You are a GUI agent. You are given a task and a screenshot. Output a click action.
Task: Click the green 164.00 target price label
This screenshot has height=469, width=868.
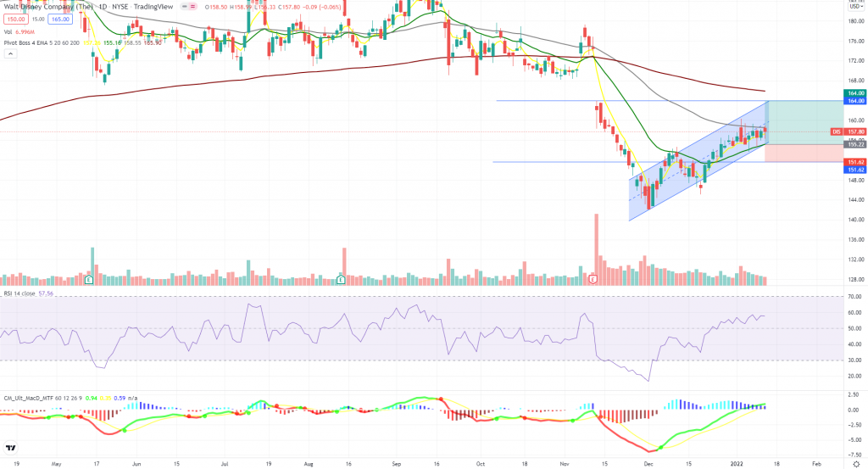coord(856,93)
